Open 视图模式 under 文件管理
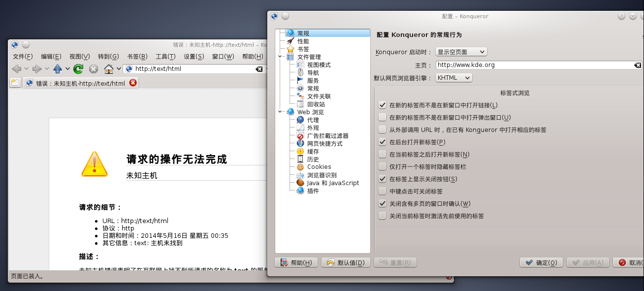Image resolution: width=644 pixels, height=291 pixels. (319, 65)
